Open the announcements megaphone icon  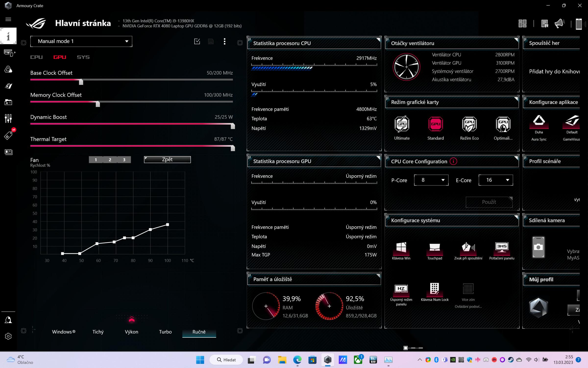pyautogui.click(x=560, y=24)
